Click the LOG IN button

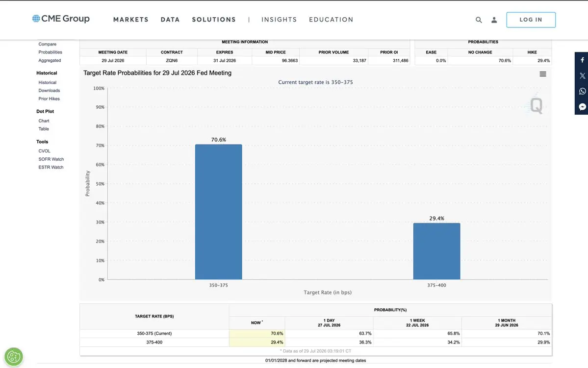pyautogui.click(x=531, y=20)
